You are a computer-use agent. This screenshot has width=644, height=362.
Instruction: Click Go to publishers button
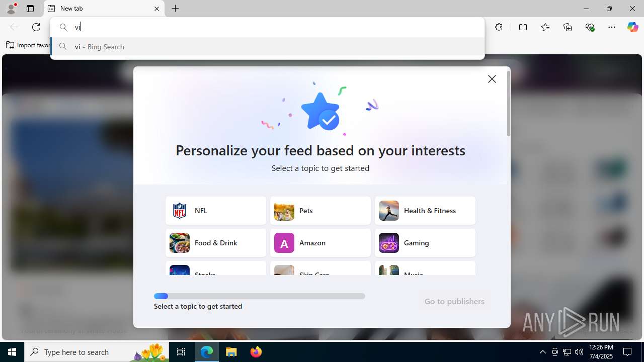(x=454, y=302)
